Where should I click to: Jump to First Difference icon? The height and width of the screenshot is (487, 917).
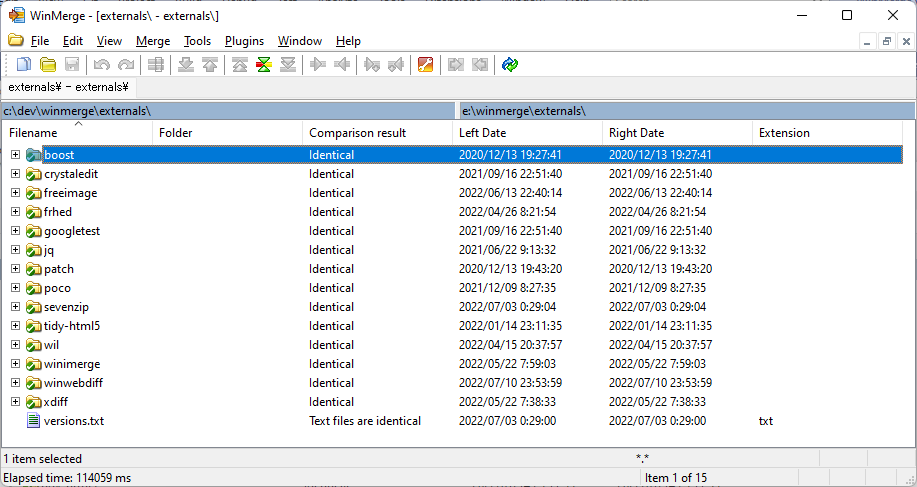click(x=240, y=64)
